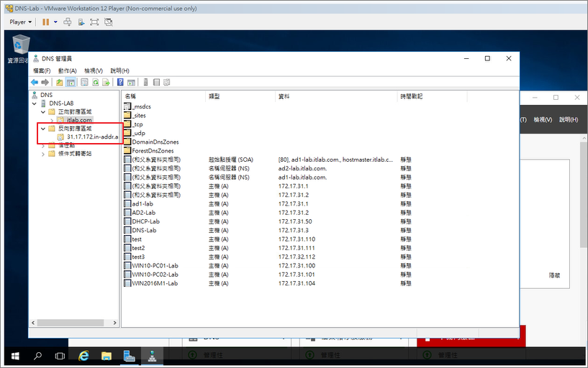Open Server Manager from taskbar

click(129, 356)
